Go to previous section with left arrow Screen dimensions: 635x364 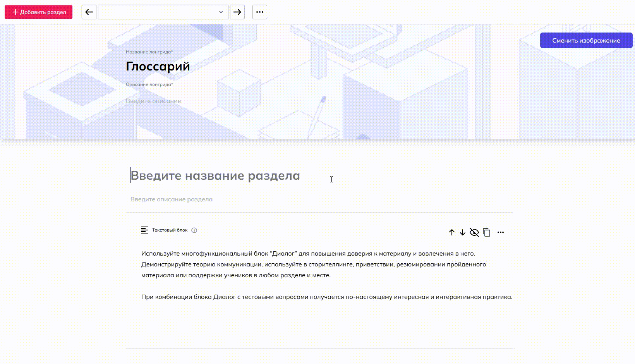[89, 12]
